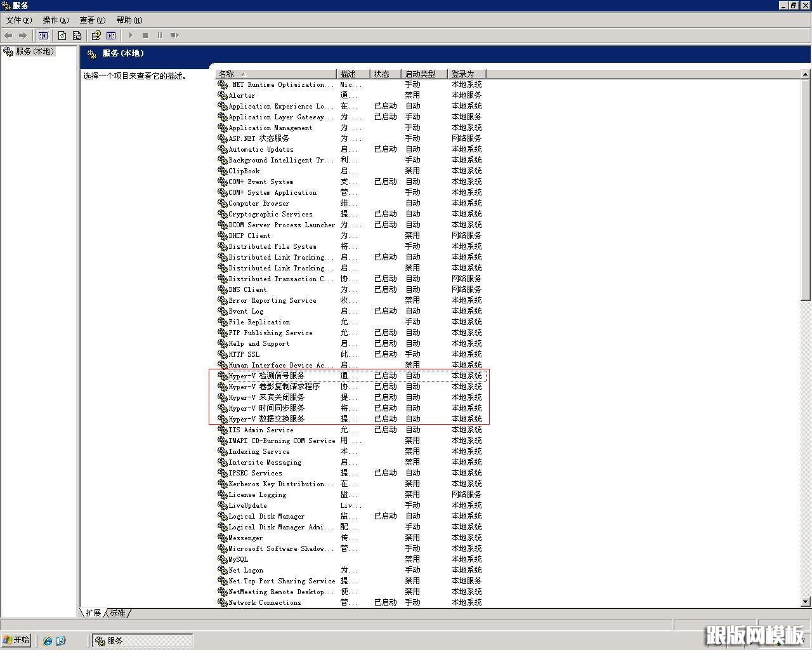
Task: Click the Restart Service toolbar icon
Action: tap(174, 36)
